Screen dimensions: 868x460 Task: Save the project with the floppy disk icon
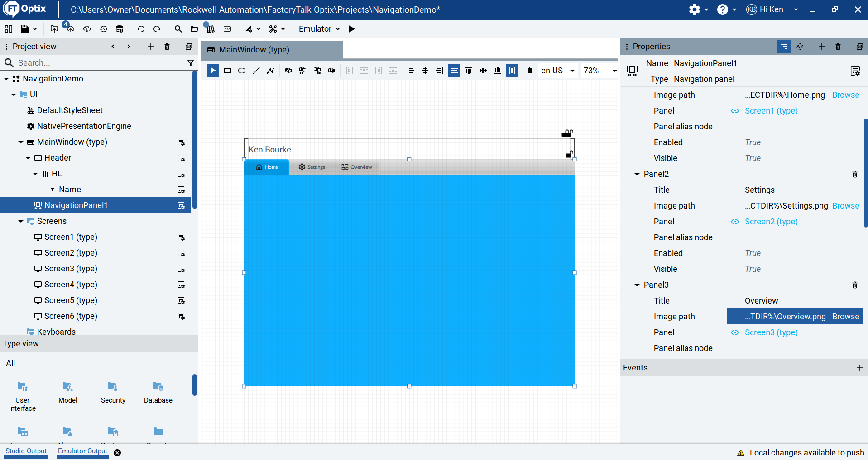[25, 29]
